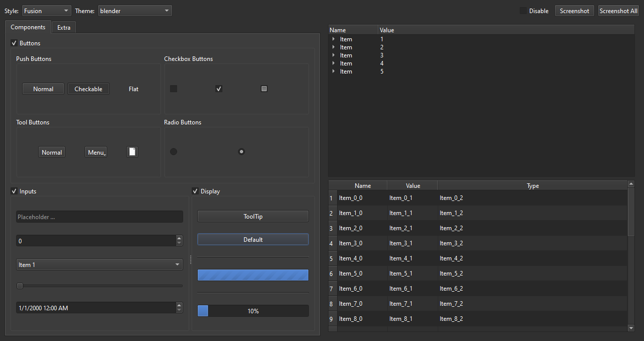This screenshot has width=644, height=341.
Task: Click the table scrollbar down arrow
Action: click(631, 328)
